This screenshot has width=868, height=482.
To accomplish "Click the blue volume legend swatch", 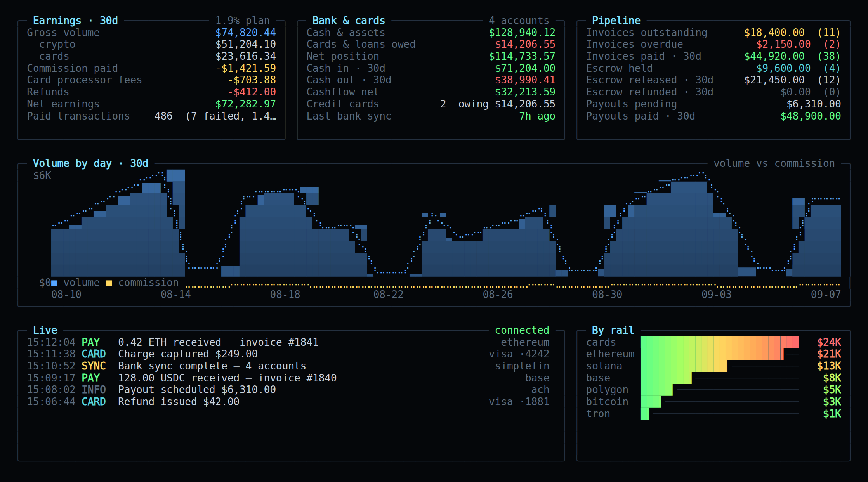I will point(54,283).
